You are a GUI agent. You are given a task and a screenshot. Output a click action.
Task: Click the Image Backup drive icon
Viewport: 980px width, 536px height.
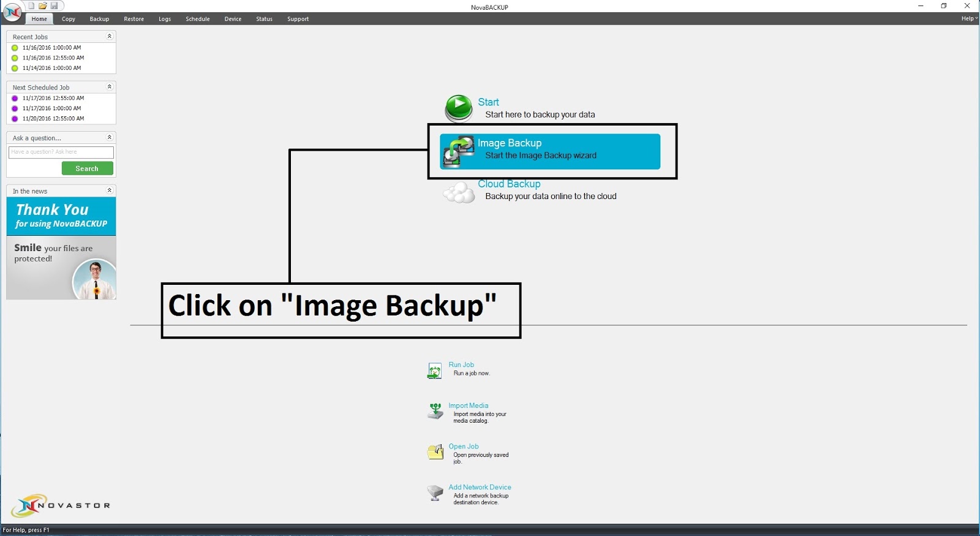coord(459,151)
